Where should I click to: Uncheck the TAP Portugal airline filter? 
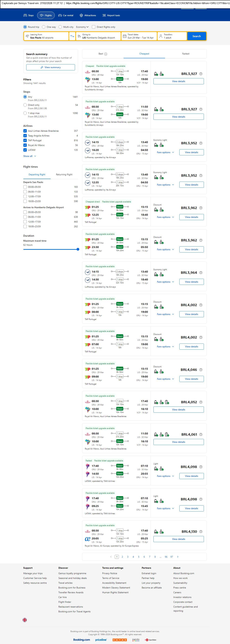25,141
